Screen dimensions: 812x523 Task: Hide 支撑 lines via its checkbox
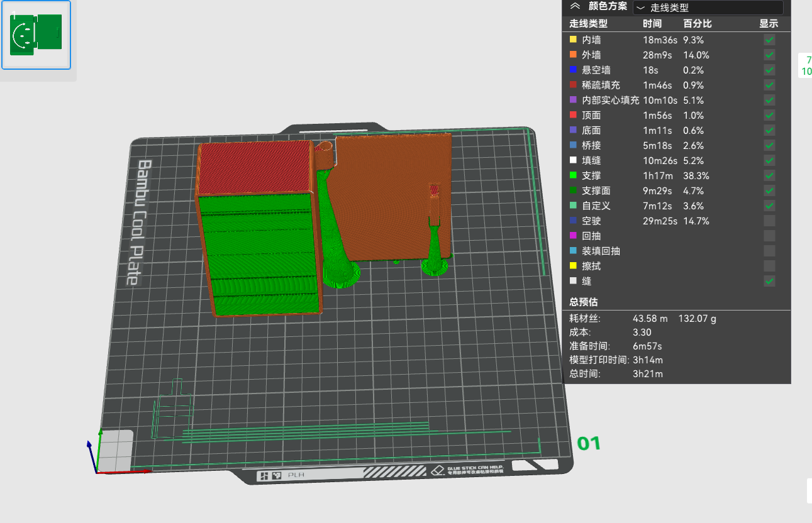tap(769, 175)
